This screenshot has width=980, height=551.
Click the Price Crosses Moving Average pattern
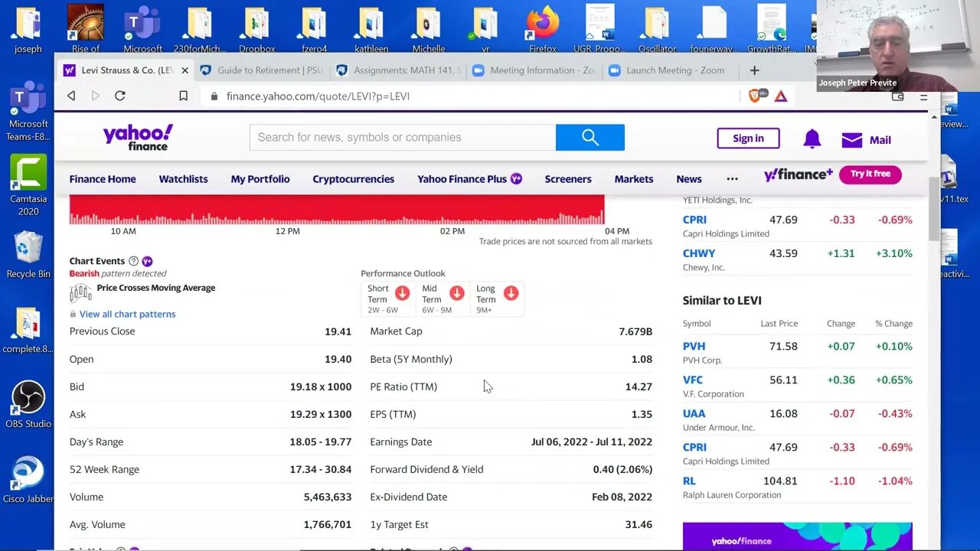[155, 288]
